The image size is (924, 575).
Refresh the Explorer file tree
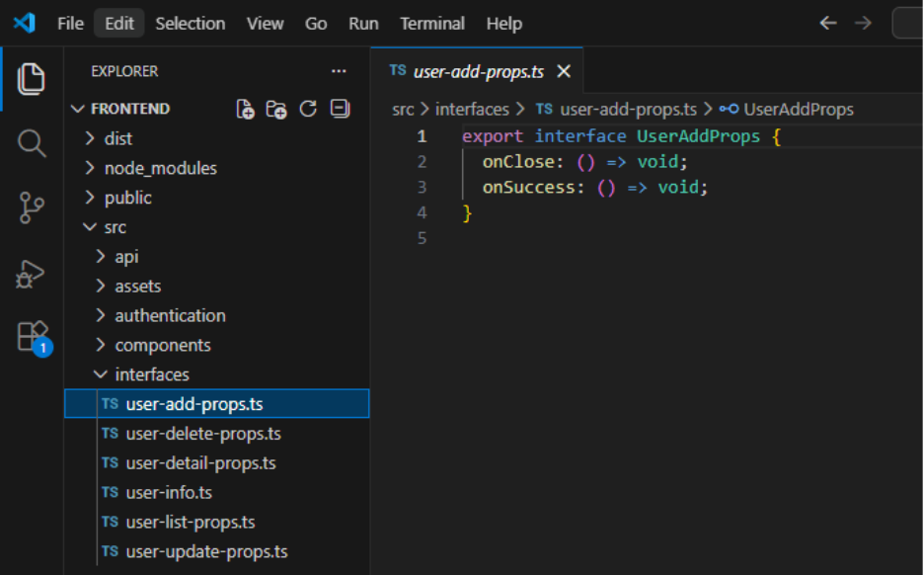click(x=308, y=109)
